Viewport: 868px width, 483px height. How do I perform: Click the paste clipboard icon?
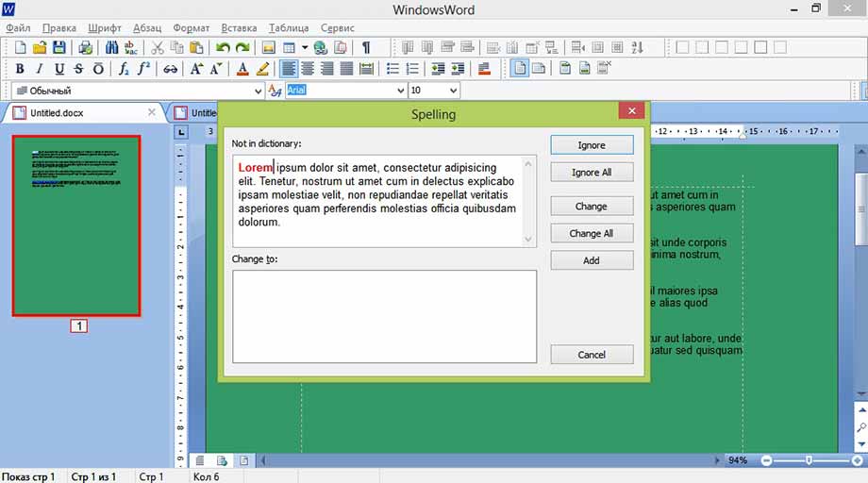coord(196,47)
